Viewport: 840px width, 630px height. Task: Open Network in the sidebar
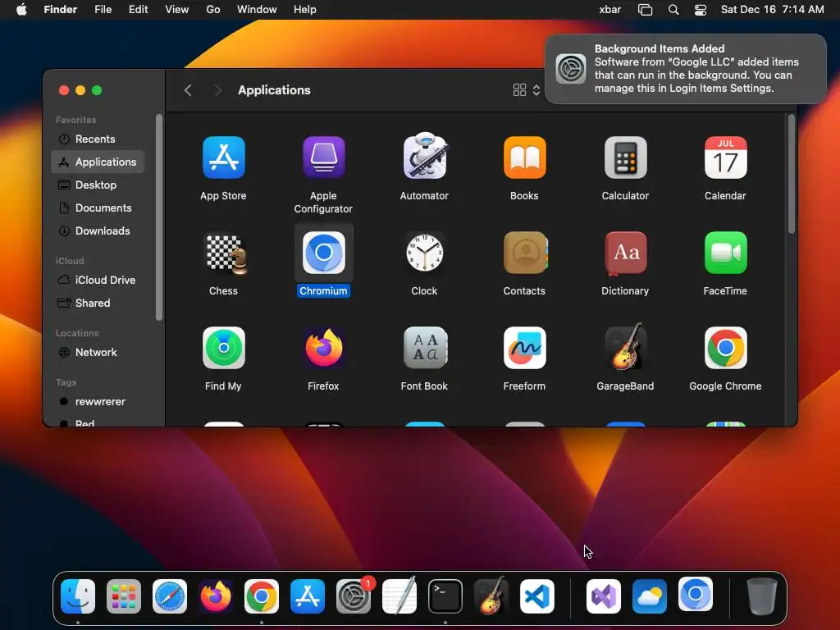[x=98, y=353]
